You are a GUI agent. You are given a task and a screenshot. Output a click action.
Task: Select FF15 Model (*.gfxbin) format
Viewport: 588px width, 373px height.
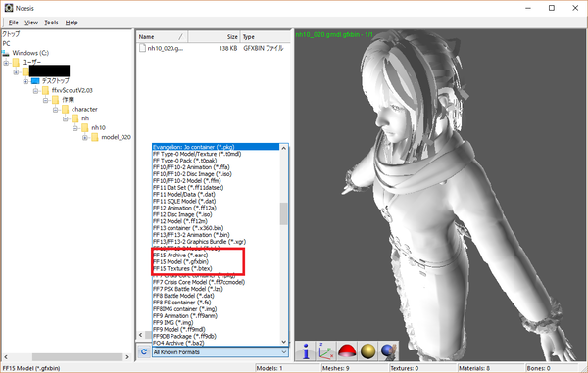tap(180, 261)
